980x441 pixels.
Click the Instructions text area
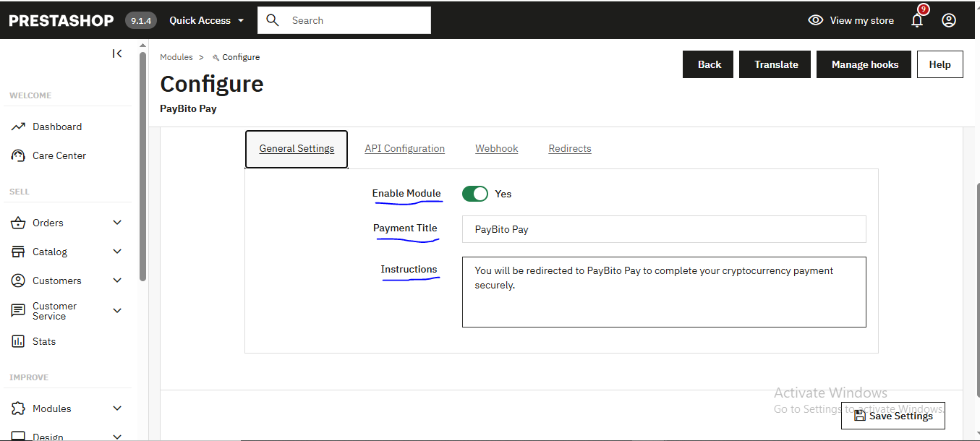(664, 292)
